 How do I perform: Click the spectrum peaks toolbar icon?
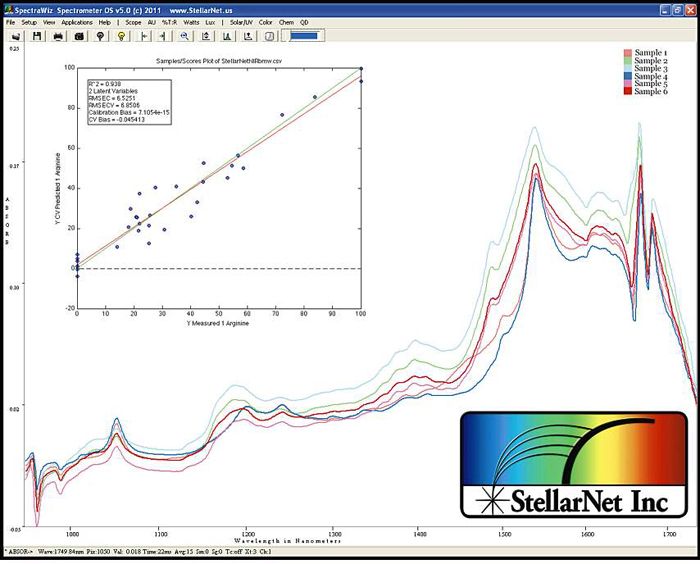[227, 36]
